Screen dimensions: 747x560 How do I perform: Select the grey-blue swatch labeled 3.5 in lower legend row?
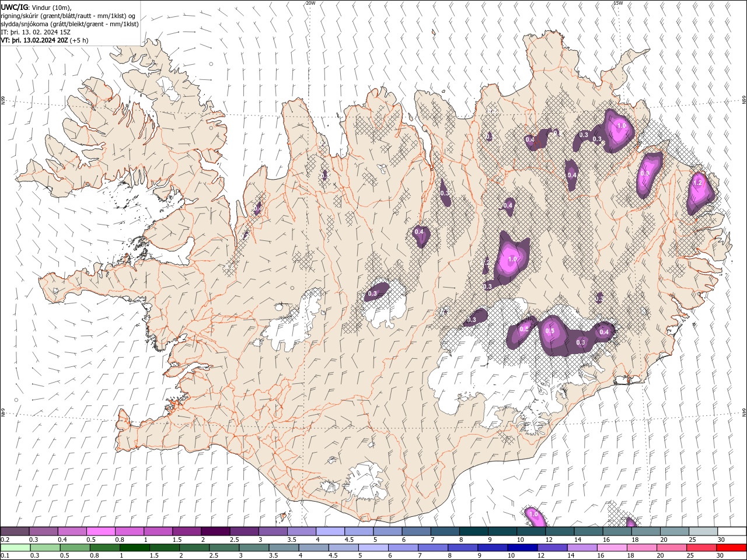283,548
